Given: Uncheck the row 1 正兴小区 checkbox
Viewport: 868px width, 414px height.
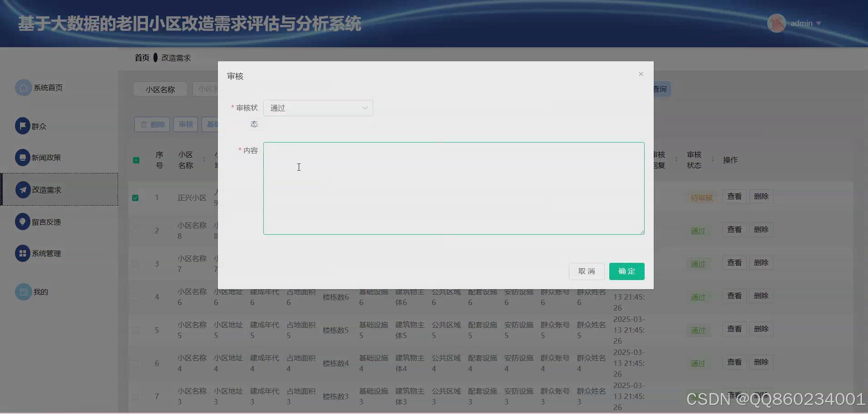Looking at the screenshot, I should pos(135,198).
